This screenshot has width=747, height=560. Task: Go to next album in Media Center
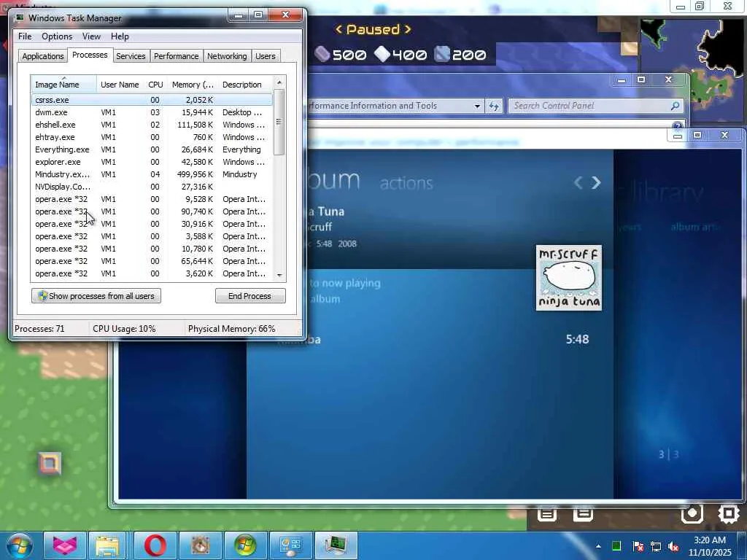[x=595, y=182]
